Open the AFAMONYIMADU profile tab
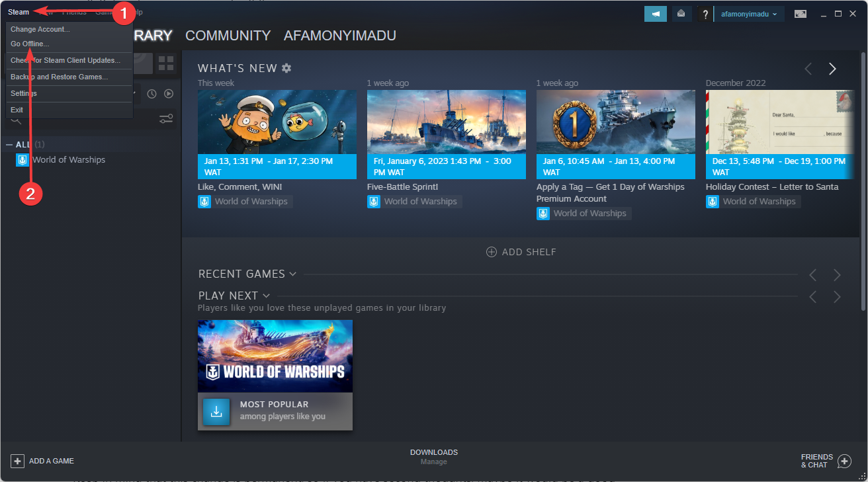This screenshot has height=482, width=868. pos(339,36)
